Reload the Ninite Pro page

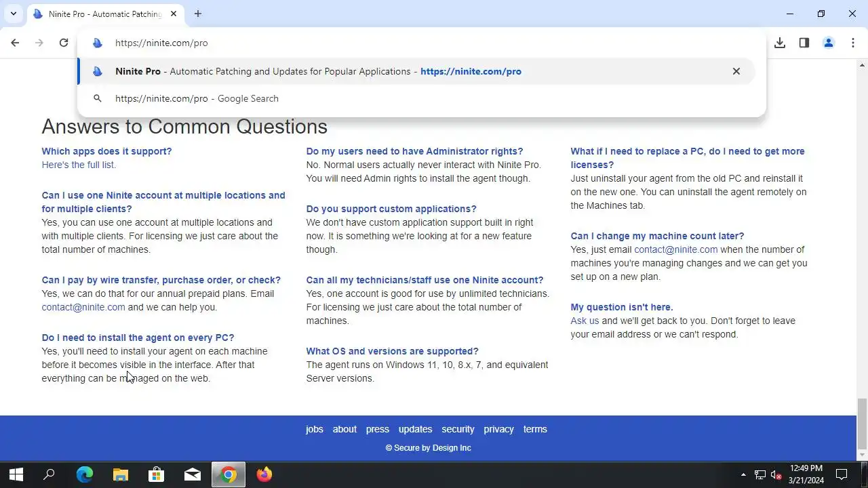tap(64, 43)
